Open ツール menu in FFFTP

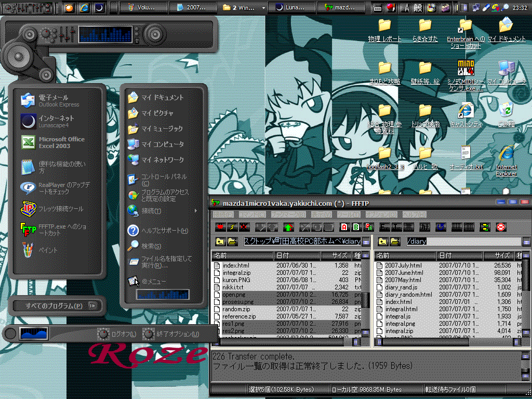349,215
